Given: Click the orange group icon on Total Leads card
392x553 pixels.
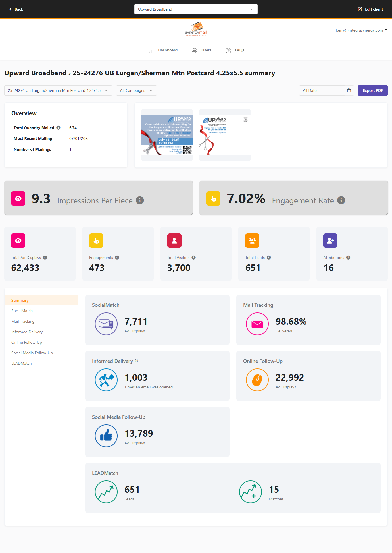Looking at the screenshot, I should [x=252, y=241].
